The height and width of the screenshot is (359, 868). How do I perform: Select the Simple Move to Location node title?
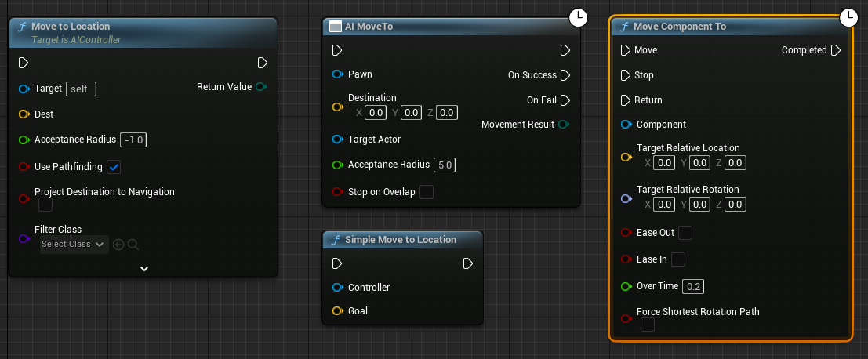(x=401, y=240)
